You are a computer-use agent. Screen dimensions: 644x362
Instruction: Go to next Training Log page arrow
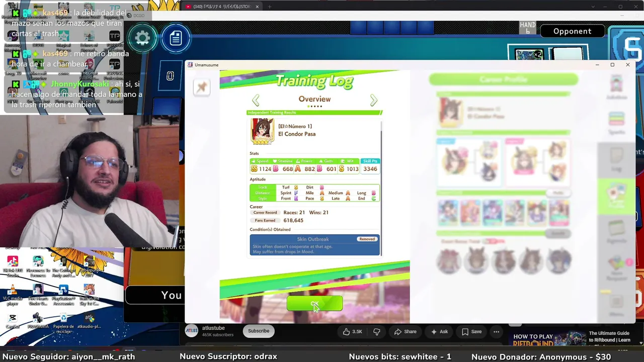(x=373, y=100)
